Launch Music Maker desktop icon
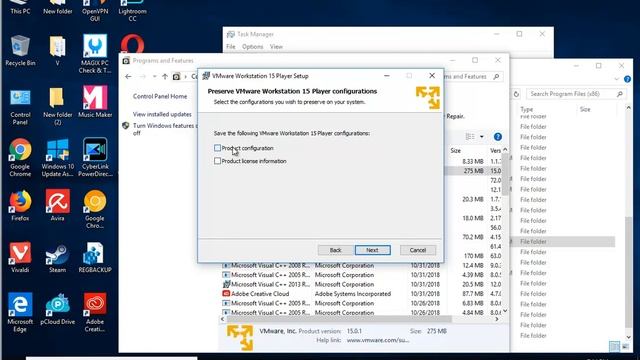Viewport: 640px width, 360px height. (x=95, y=102)
